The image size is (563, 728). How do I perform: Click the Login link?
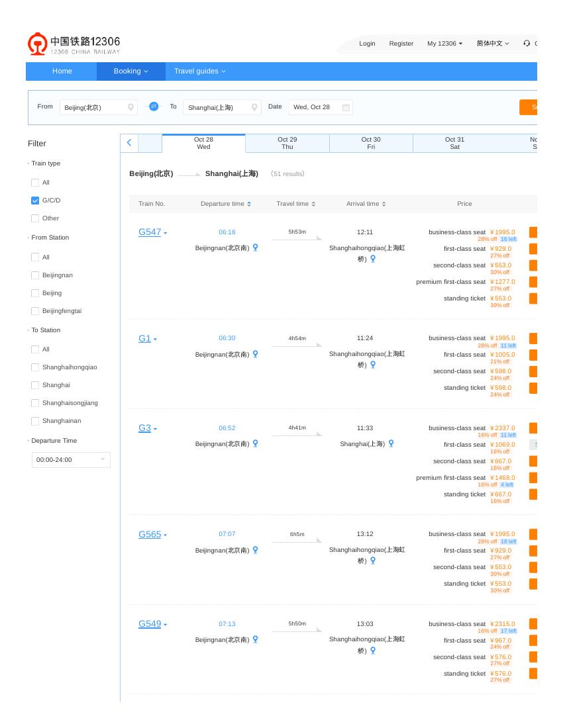point(367,43)
